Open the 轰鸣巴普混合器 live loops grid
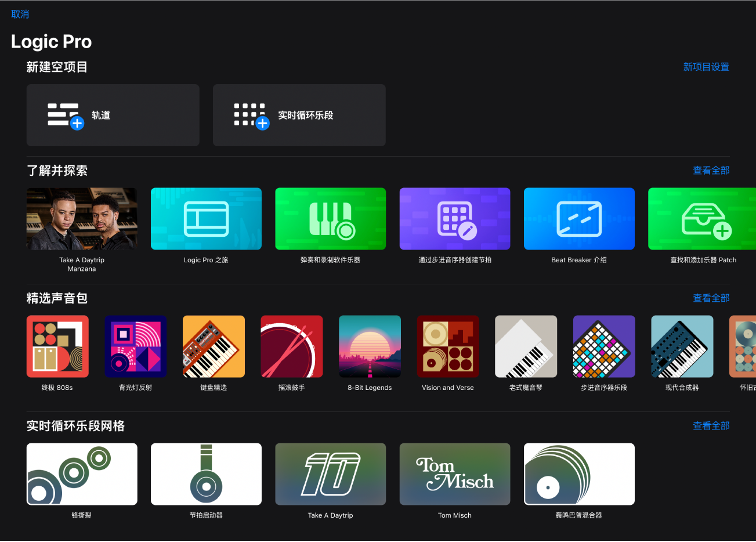Viewport: 756px width, 542px height. point(579,474)
